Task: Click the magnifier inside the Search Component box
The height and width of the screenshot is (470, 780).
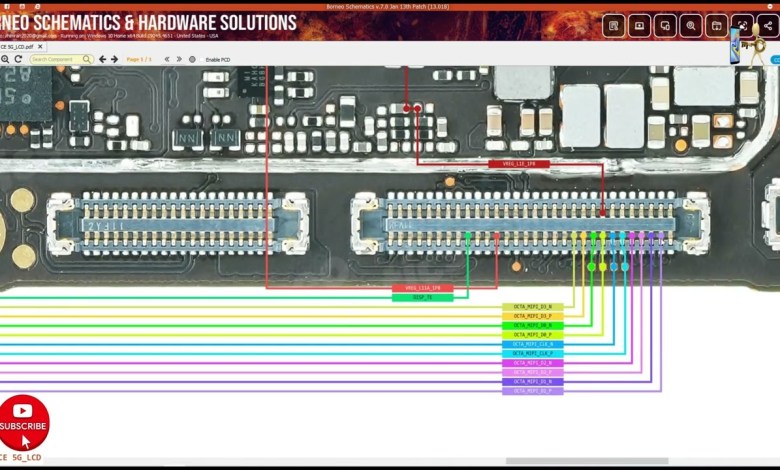Action: [x=87, y=59]
